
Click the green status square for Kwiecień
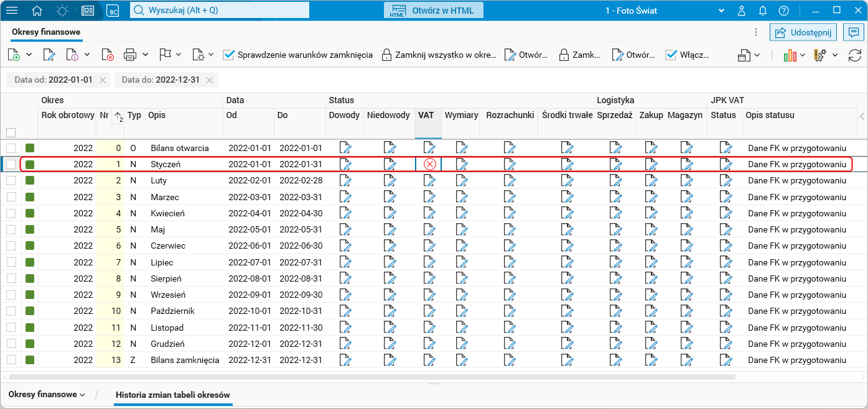click(30, 213)
